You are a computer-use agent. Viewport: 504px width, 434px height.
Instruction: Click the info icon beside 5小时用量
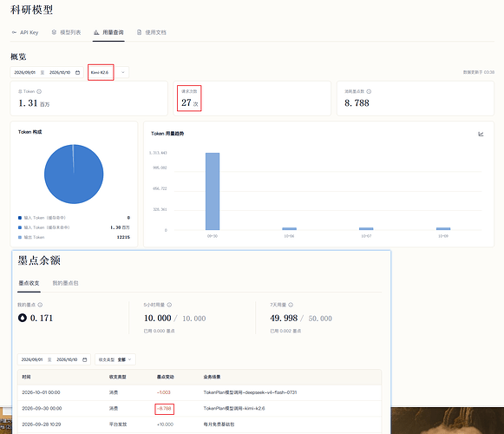[x=169, y=305]
